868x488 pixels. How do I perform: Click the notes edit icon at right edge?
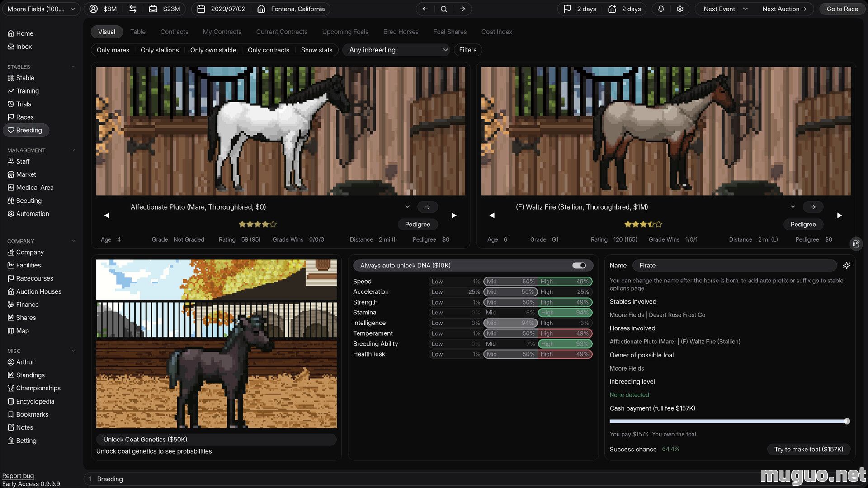pos(856,244)
